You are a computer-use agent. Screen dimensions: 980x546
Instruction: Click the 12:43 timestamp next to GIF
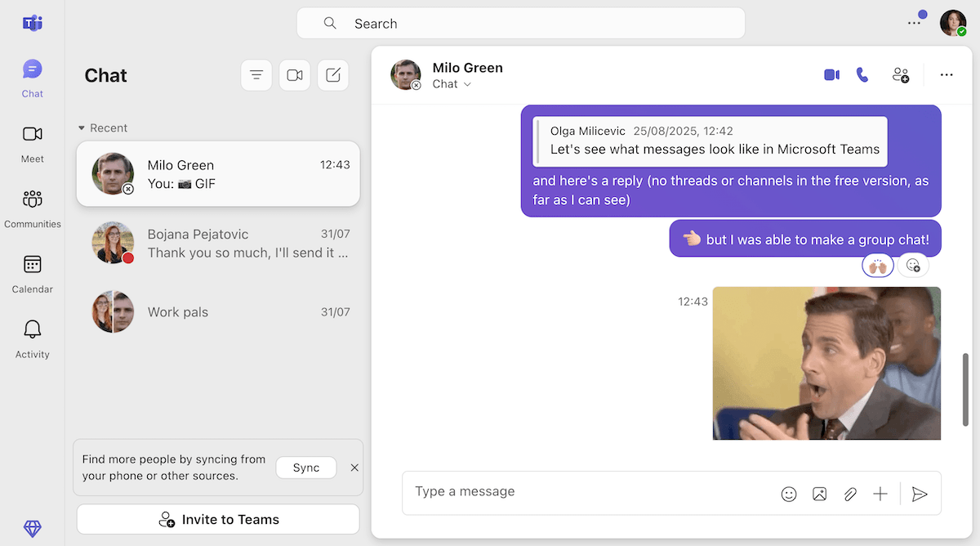(693, 302)
